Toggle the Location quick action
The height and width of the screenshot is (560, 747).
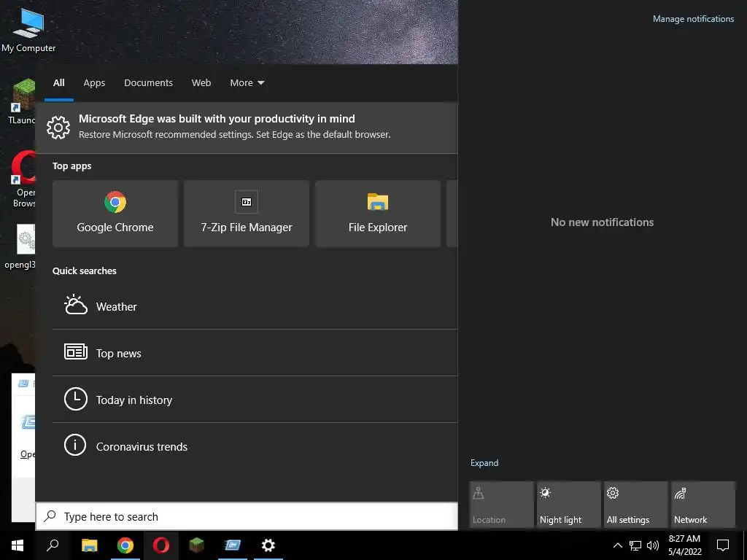tap(501, 505)
